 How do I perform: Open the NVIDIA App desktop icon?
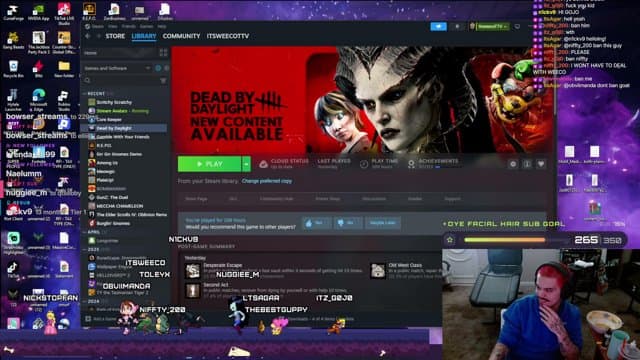39,11
